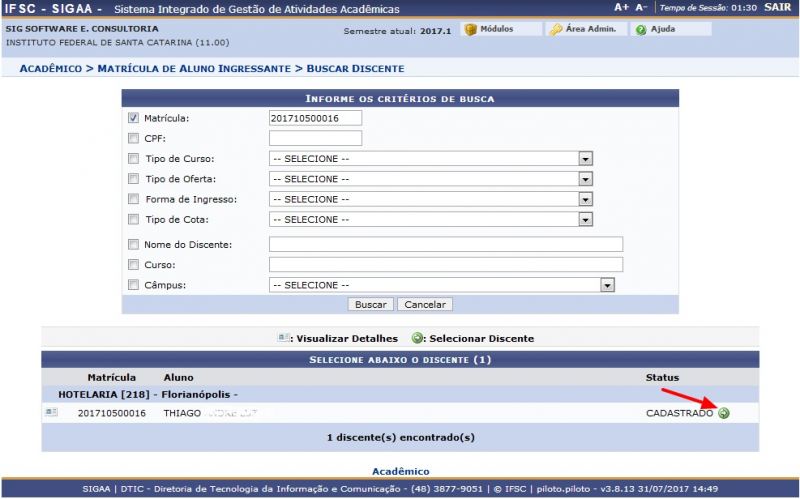Check the Tipo de Cota checkbox
The image size is (800, 499).
[134, 219]
